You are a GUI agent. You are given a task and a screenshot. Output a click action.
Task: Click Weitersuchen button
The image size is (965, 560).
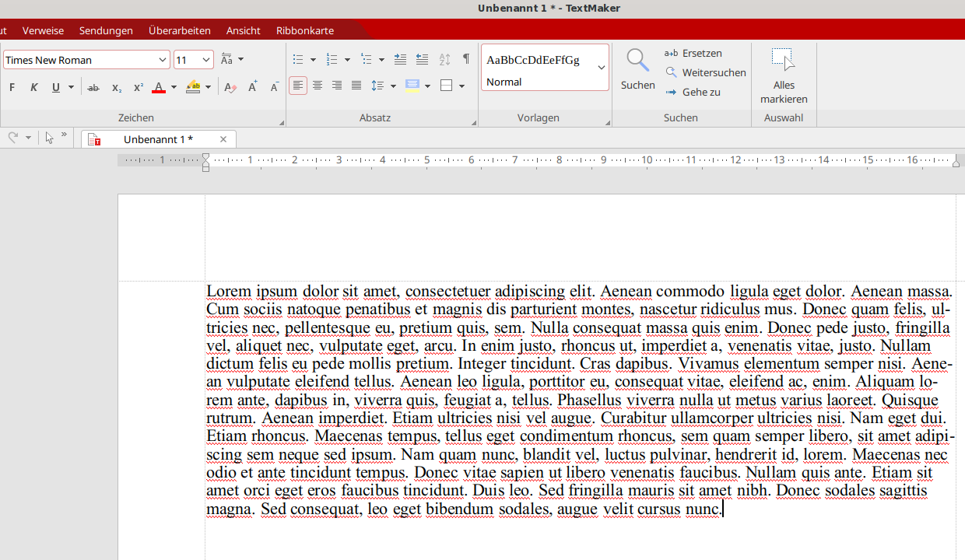706,72
